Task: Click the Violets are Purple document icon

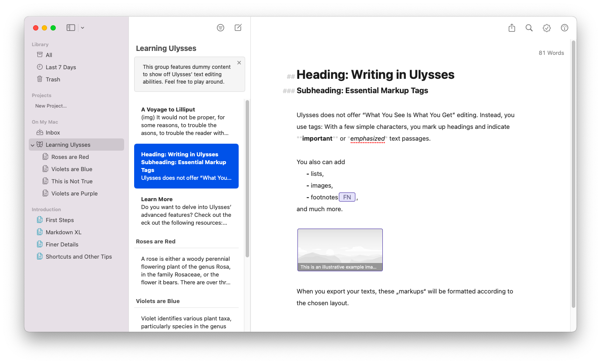Action: (x=45, y=193)
